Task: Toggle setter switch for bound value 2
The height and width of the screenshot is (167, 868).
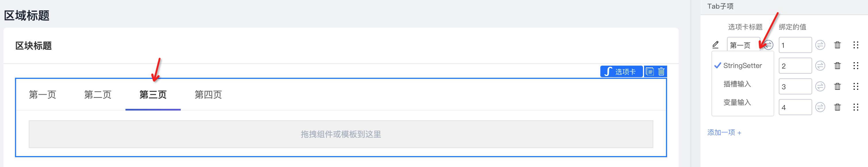Action: (x=820, y=66)
